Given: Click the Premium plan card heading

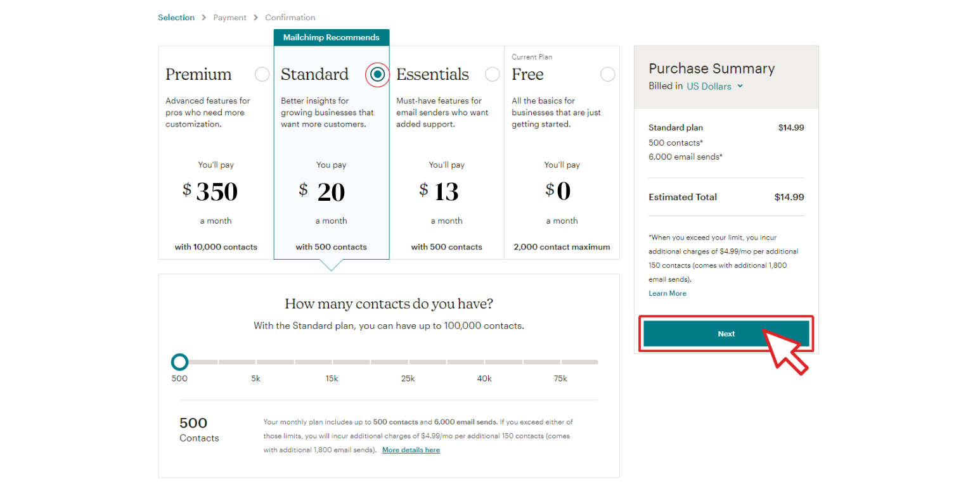Looking at the screenshot, I should 198,75.
